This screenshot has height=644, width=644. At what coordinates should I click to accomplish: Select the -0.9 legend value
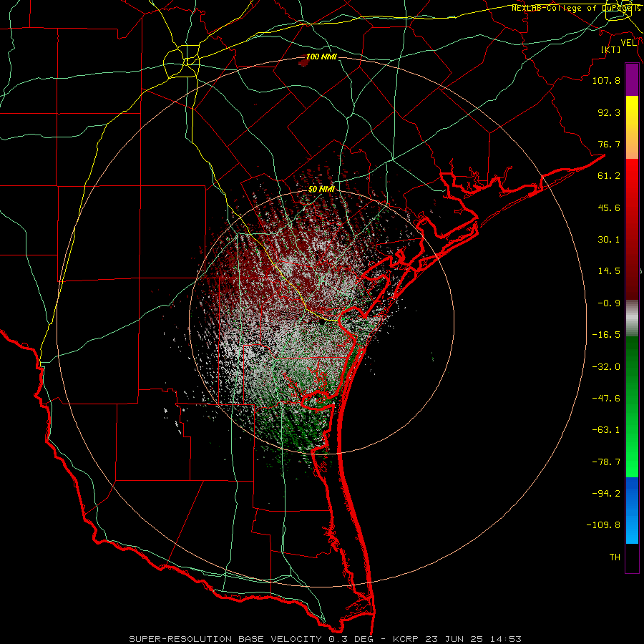(609, 303)
